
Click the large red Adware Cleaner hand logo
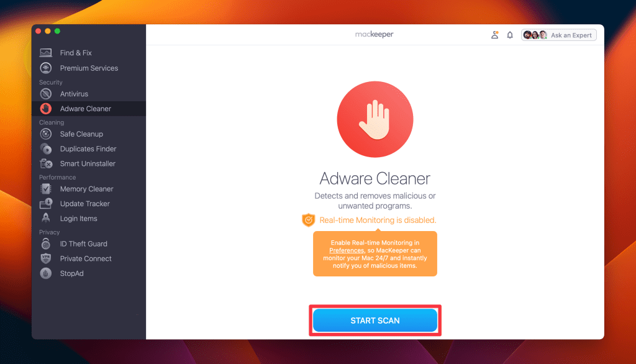[x=375, y=119]
